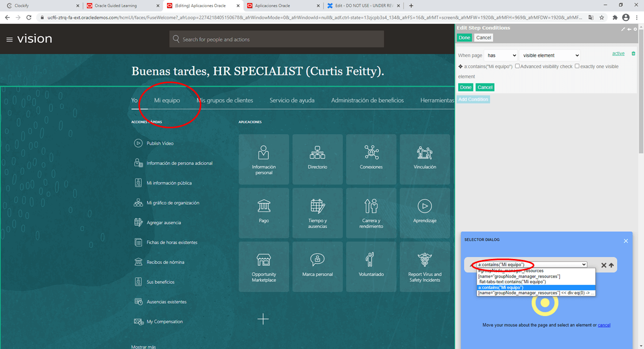644x349 pixels.
Task: Click Información de persona adicional icon
Action: (x=138, y=163)
